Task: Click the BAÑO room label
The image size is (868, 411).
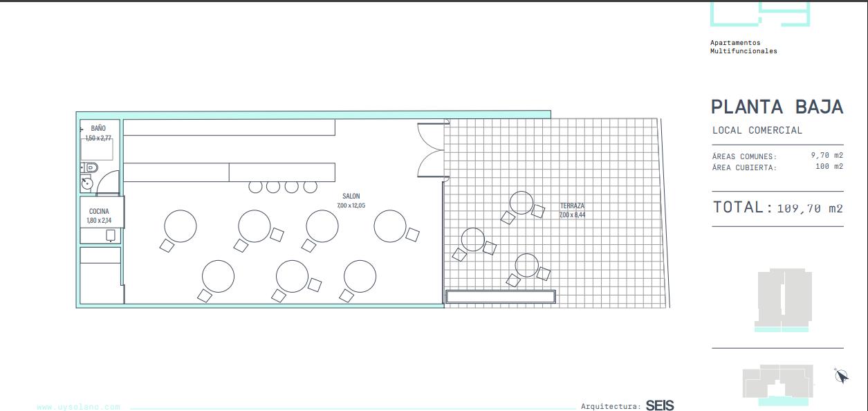Action: (x=98, y=129)
